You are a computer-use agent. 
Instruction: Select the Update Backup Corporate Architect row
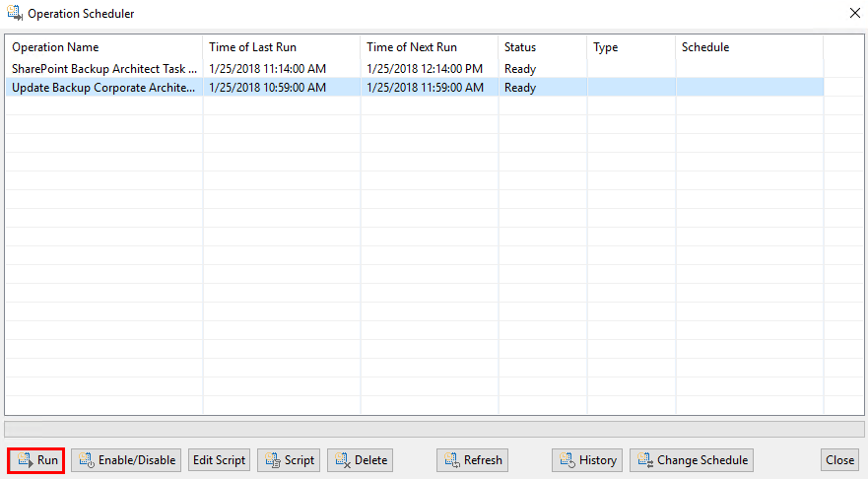[104, 88]
